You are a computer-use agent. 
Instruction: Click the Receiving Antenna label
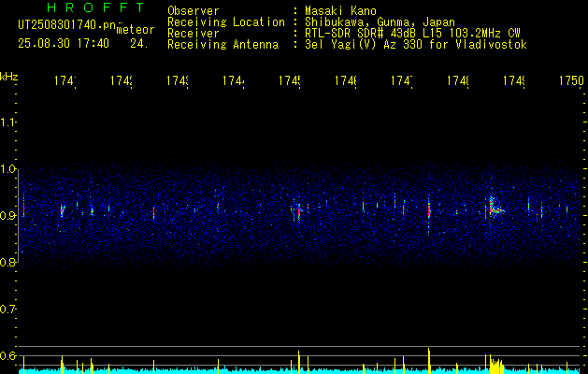tap(223, 45)
